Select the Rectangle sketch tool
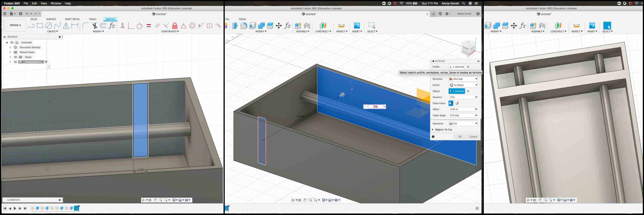This screenshot has width=644, height=215. pos(40,25)
